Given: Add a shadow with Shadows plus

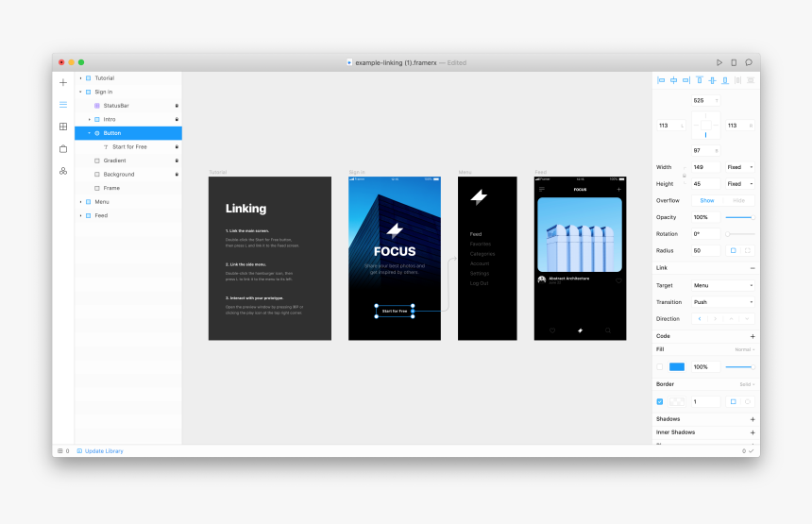Looking at the screenshot, I should pos(753,419).
